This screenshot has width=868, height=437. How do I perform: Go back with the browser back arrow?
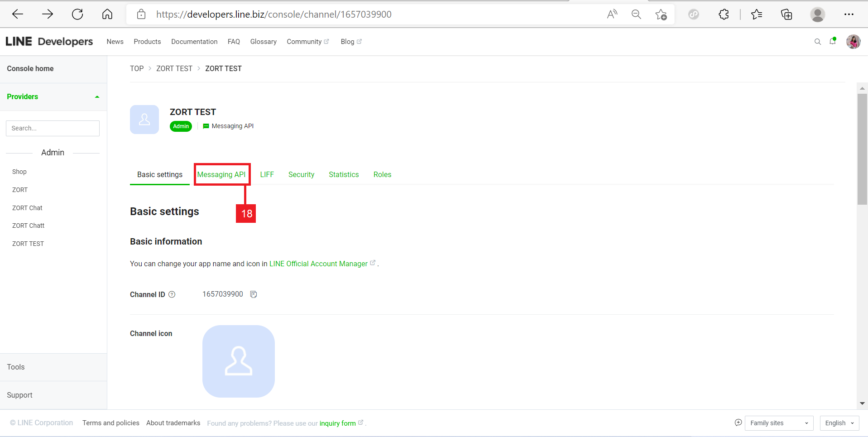tap(18, 14)
